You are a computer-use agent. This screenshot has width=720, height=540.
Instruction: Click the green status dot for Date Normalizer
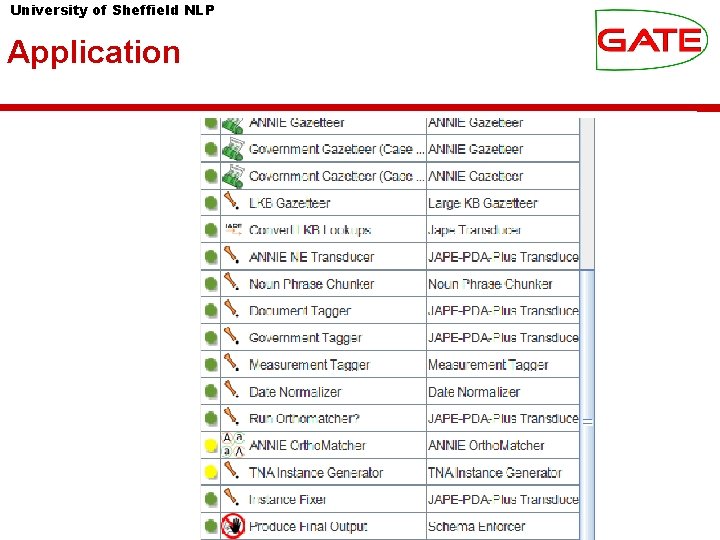tap(211, 392)
